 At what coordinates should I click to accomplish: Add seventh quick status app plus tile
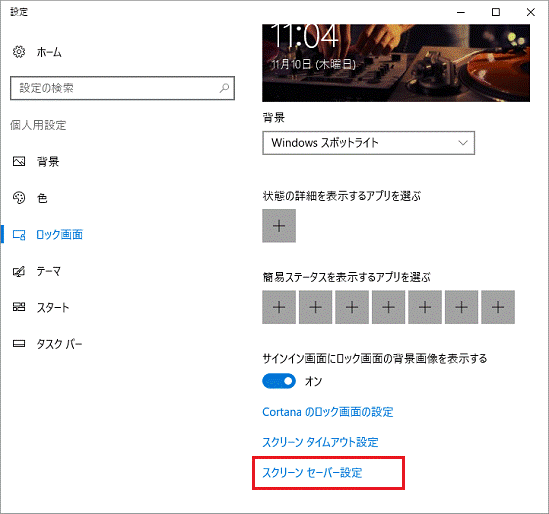[498, 307]
